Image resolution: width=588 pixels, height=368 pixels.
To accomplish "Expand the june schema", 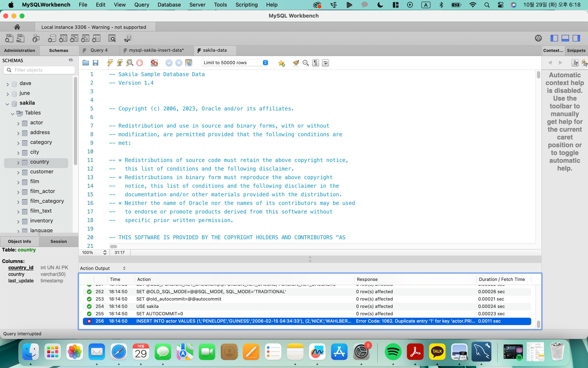I will click(x=8, y=94).
